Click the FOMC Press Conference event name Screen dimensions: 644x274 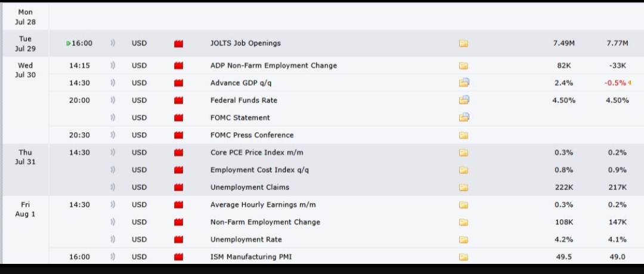(x=252, y=135)
